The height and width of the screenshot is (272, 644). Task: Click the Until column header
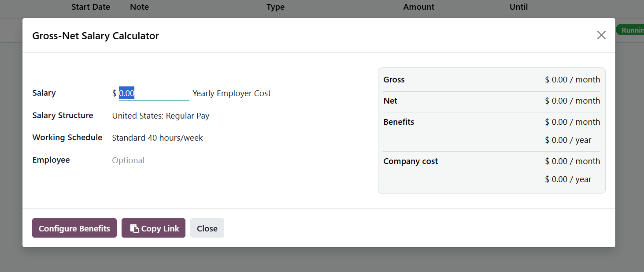coord(518,7)
